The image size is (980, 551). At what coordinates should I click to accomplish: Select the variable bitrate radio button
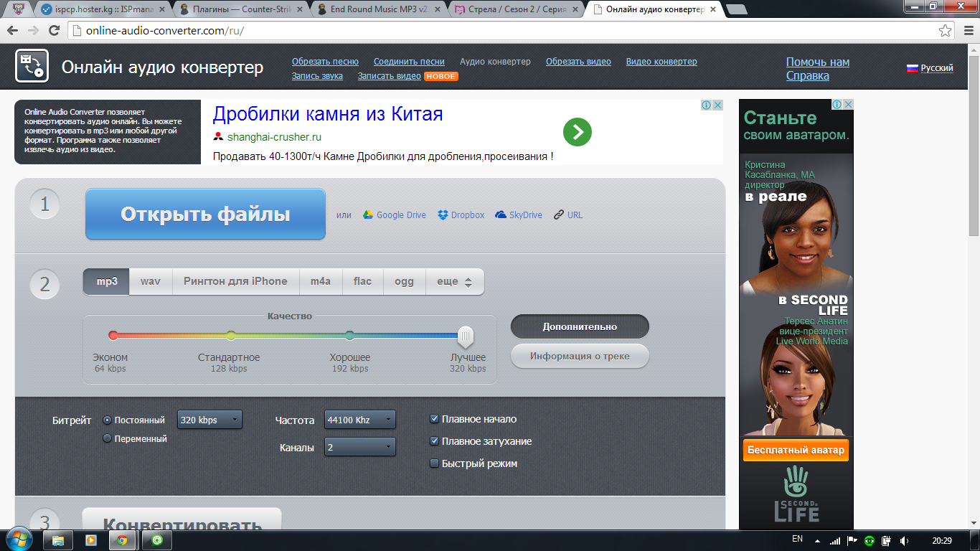tap(108, 438)
